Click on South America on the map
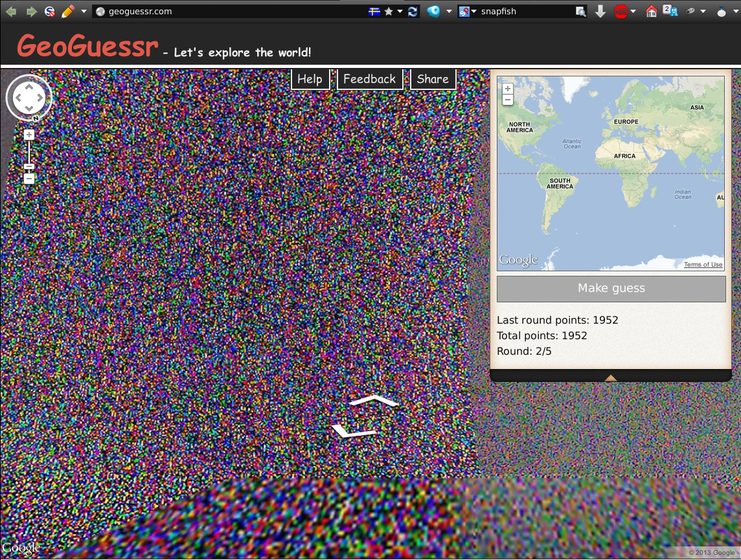741x560 pixels. 560,184
